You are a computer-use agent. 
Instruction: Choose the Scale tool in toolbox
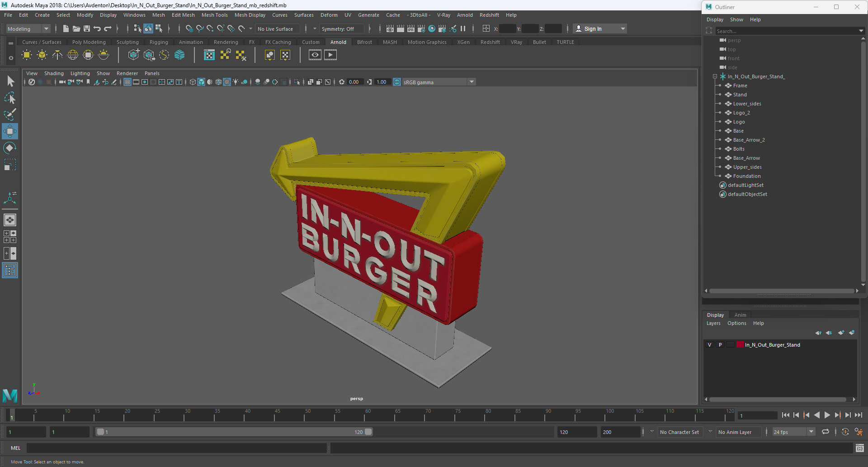coord(10,164)
